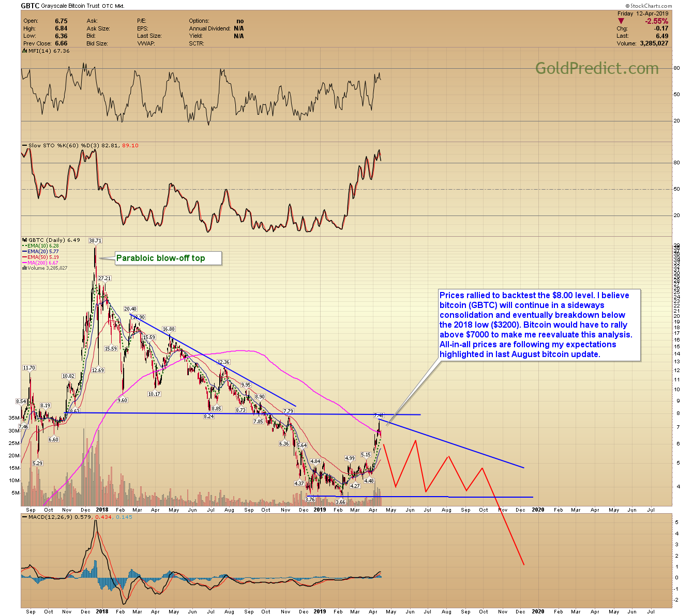Image resolution: width=693 pixels, height=616 pixels.
Task: Click the legend's Volume 3,285,027 entry
Action: pyautogui.click(x=48, y=268)
